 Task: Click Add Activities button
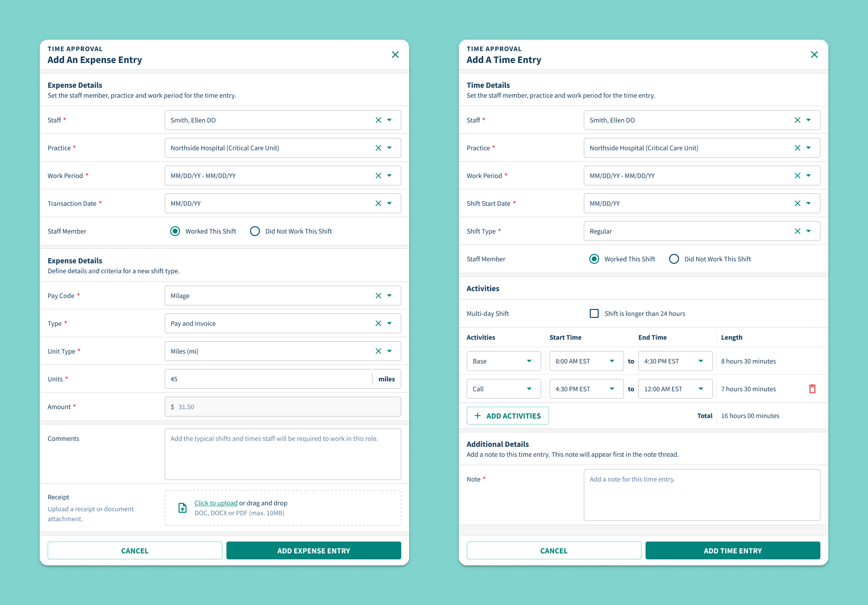point(508,416)
